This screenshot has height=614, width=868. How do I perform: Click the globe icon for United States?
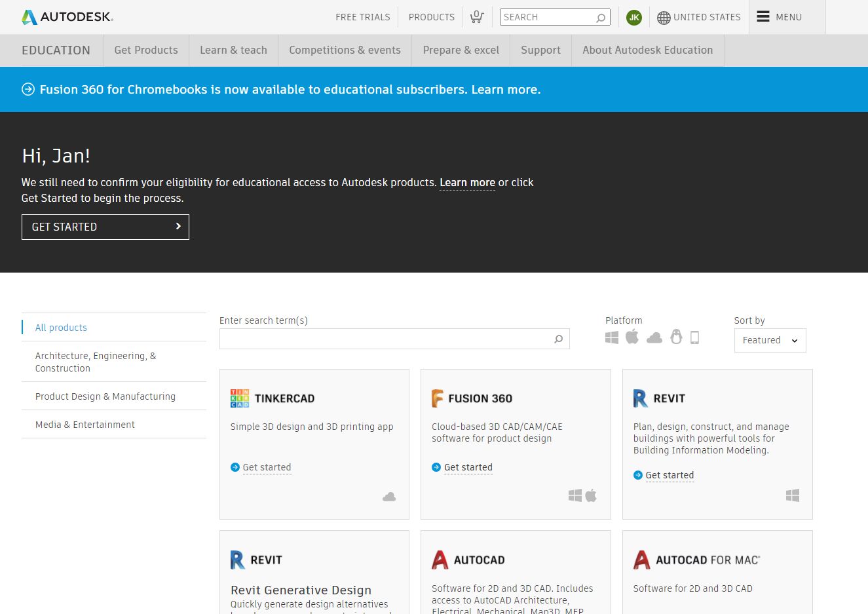pos(664,18)
